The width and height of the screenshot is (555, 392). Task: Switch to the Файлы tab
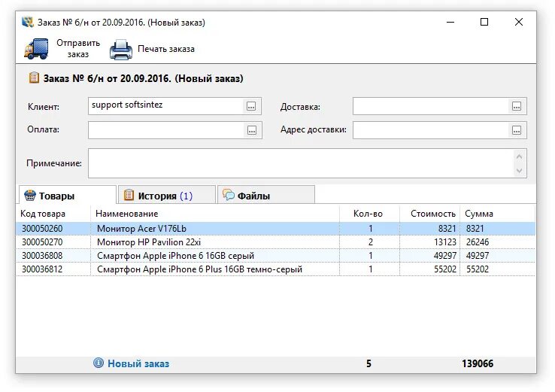click(x=265, y=195)
